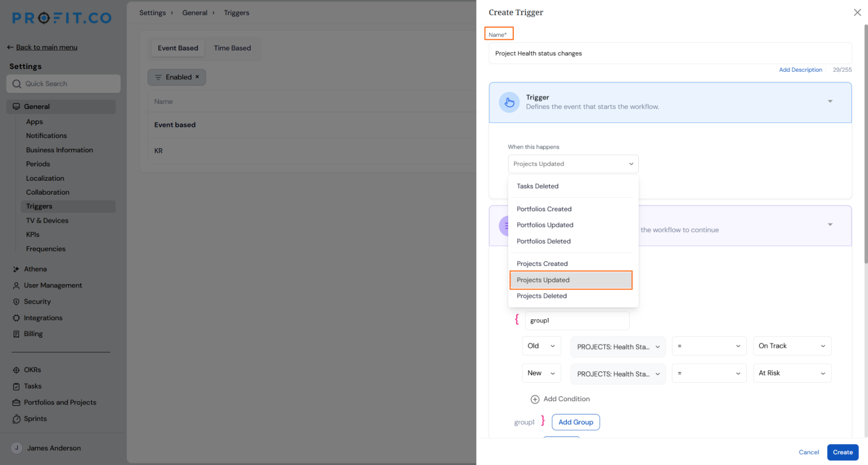
Task: Switch to the Time Based tab
Action: (232, 48)
